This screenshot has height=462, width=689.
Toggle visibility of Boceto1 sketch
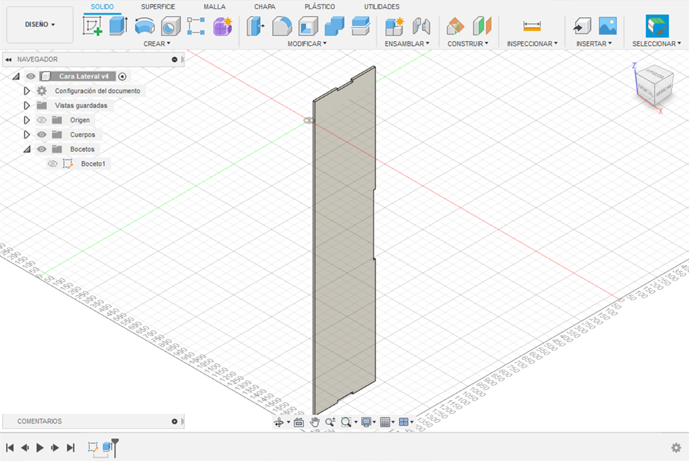coord(52,164)
